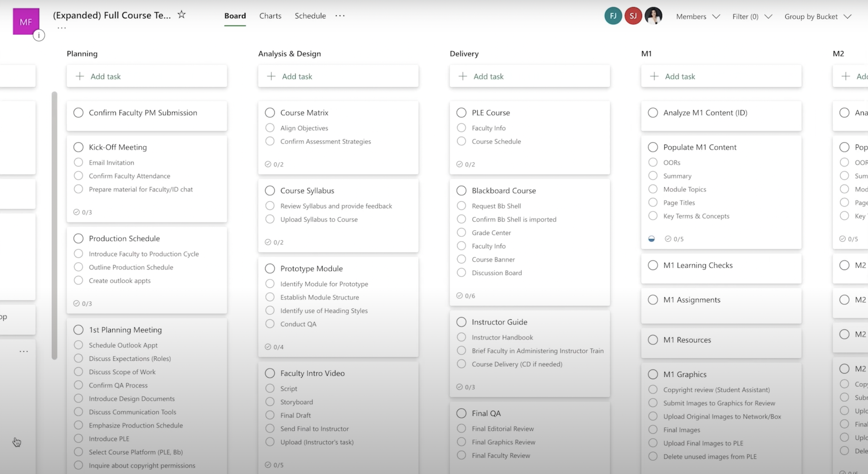Image resolution: width=868 pixels, height=474 pixels.
Task: Mark Confirm Faculty PM Submission complete
Action: pos(78,113)
